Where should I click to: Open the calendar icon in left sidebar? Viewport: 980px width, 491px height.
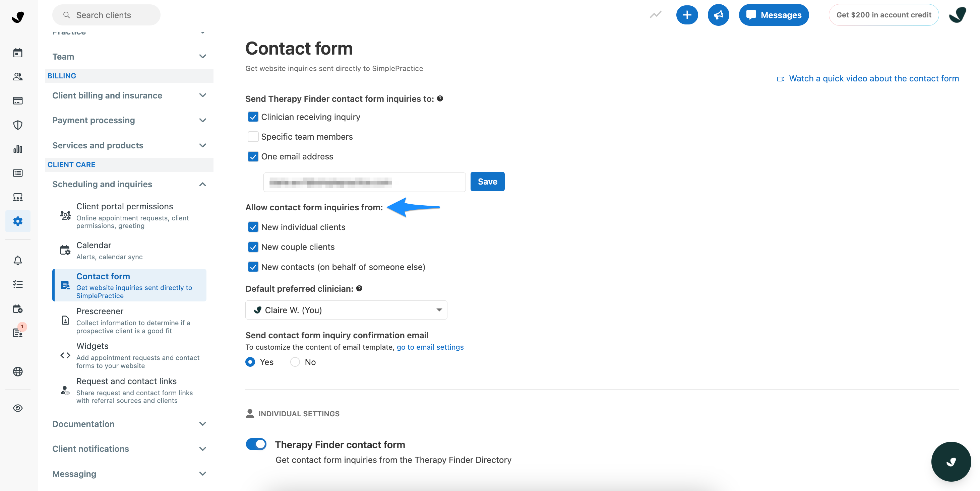click(x=17, y=53)
